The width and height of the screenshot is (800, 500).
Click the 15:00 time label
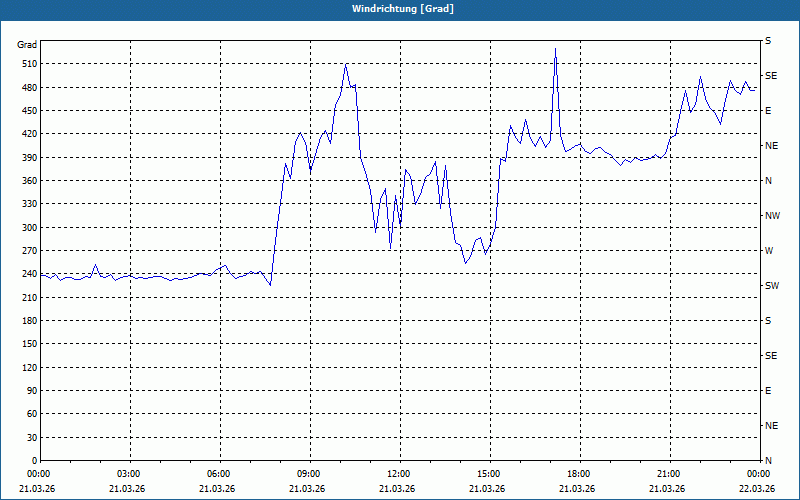click(490, 474)
